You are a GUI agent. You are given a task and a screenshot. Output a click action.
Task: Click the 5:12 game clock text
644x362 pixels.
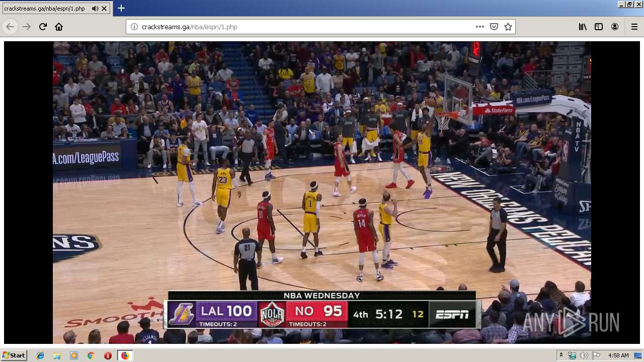(x=389, y=314)
